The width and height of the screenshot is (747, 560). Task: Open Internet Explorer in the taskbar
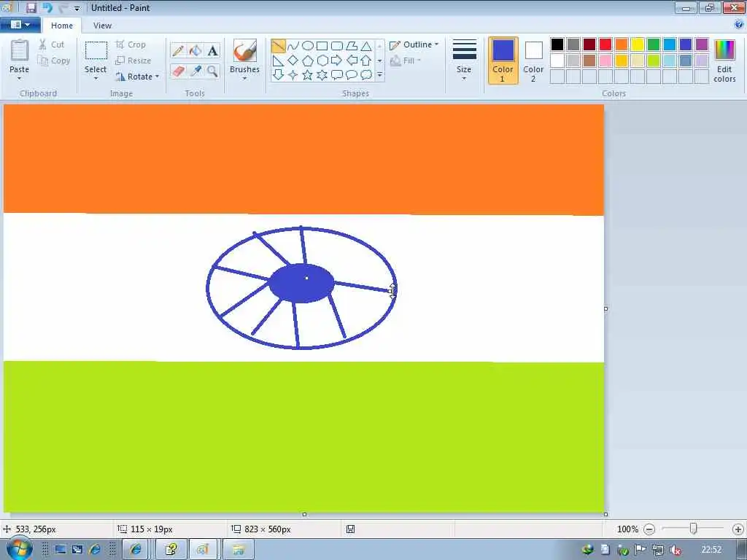(135, 550)
